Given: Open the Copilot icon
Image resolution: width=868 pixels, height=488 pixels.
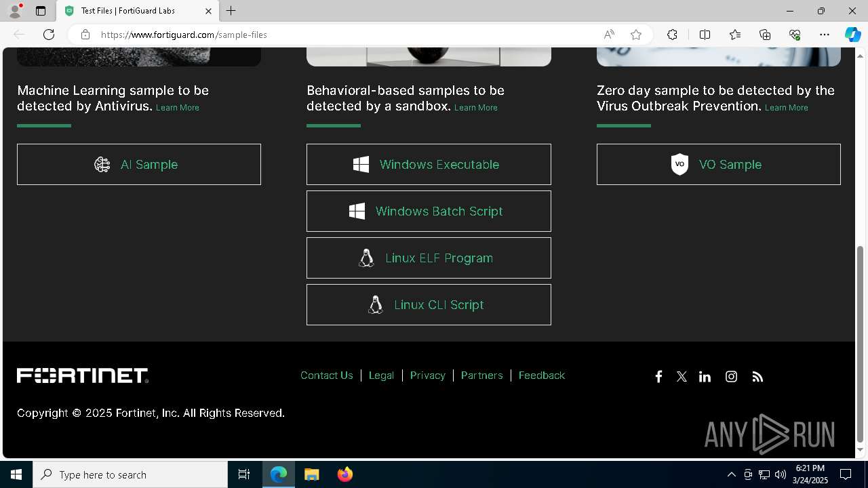Looking at the screenshot, I should (852, 35).
